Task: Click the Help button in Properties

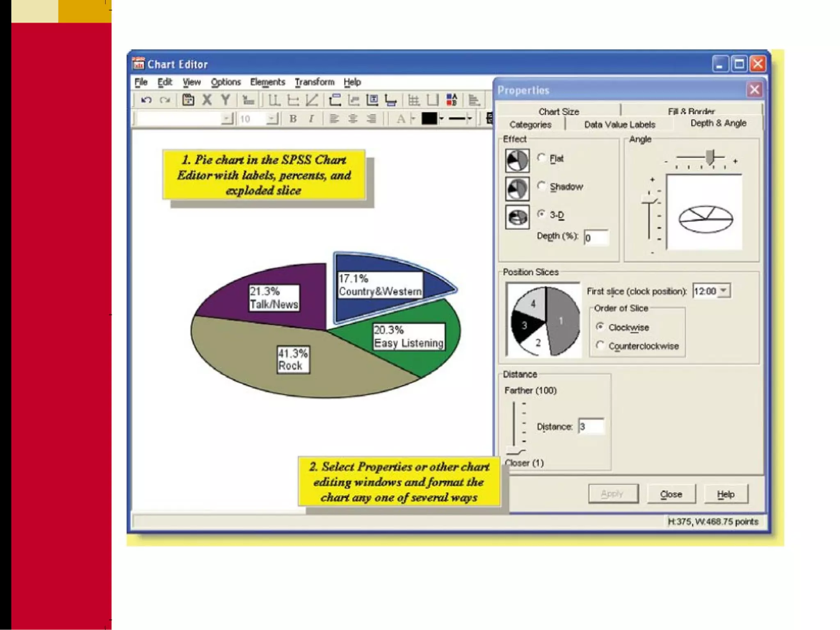Action: 726,494
